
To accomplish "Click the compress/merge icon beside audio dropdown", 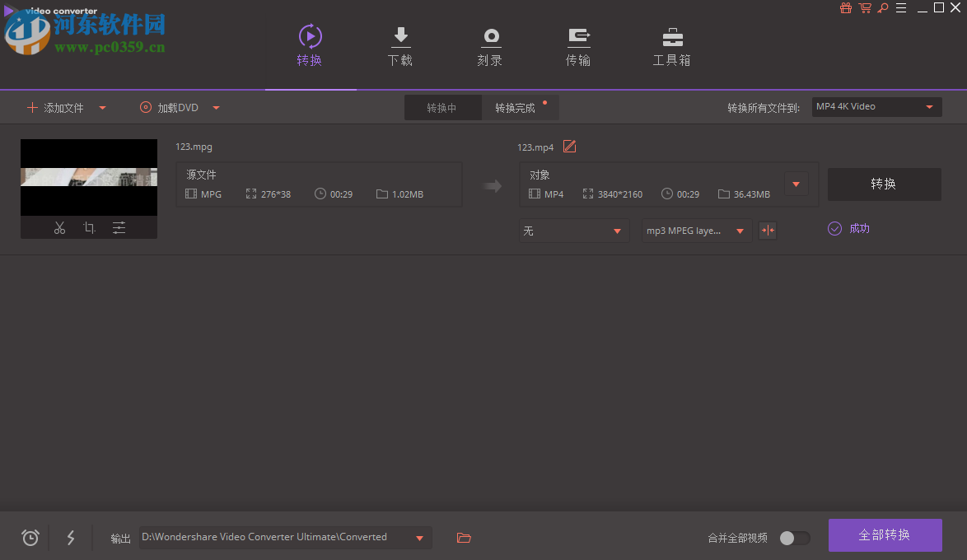I will [x=768, y=231].
